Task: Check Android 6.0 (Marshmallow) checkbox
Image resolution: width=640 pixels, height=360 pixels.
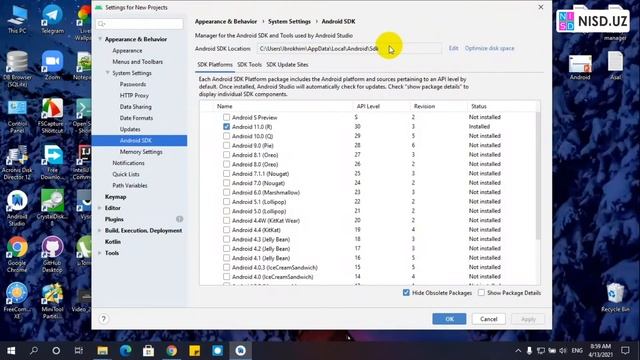Action: pyautogui.click(x=227, y=192)
